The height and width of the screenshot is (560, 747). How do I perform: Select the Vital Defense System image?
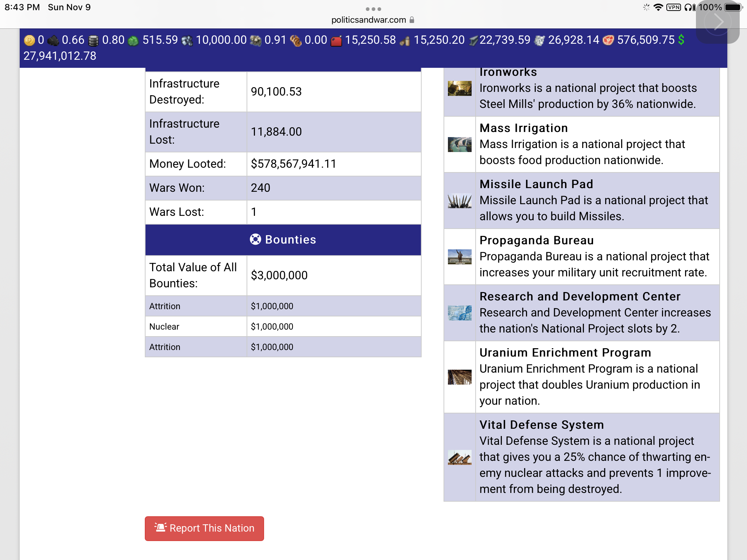[460, 457]
